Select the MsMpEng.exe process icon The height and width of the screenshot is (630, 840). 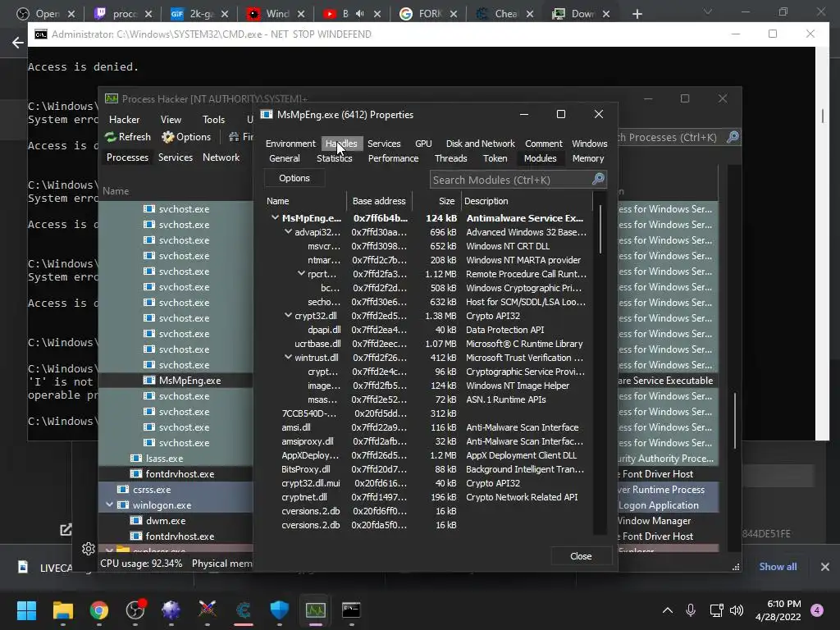(149, 381)
